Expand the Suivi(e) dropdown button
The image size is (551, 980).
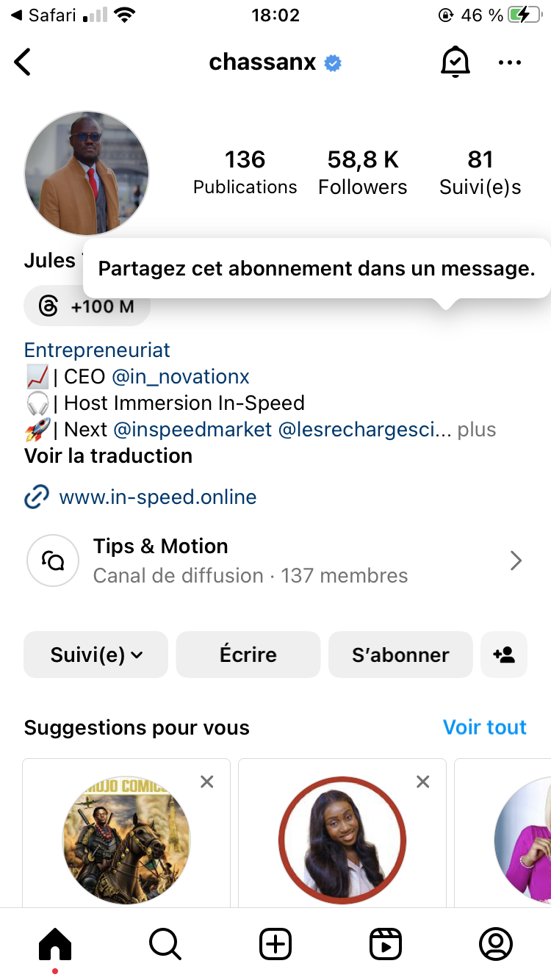(x=96, y=655)
